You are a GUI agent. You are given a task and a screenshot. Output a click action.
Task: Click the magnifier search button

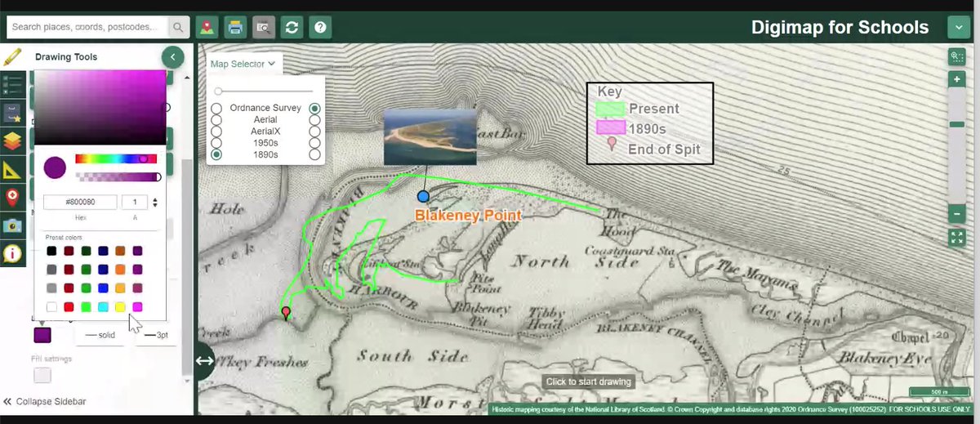point(179,27)
